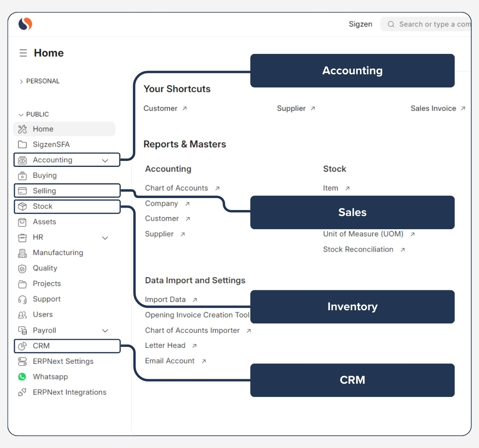Open Buying using its sidebar icon
The height and width of the screenshot is (448, 479).
point(22,175)
